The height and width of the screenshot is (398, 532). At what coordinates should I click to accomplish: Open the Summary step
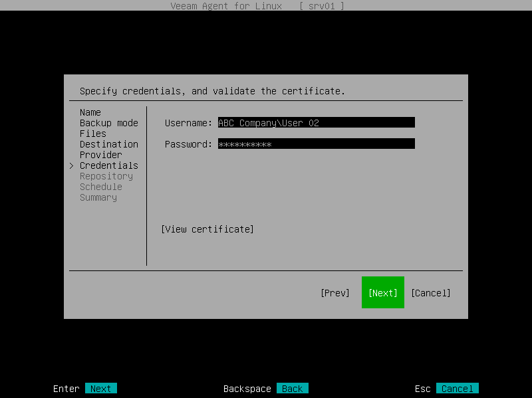(98, 197)
